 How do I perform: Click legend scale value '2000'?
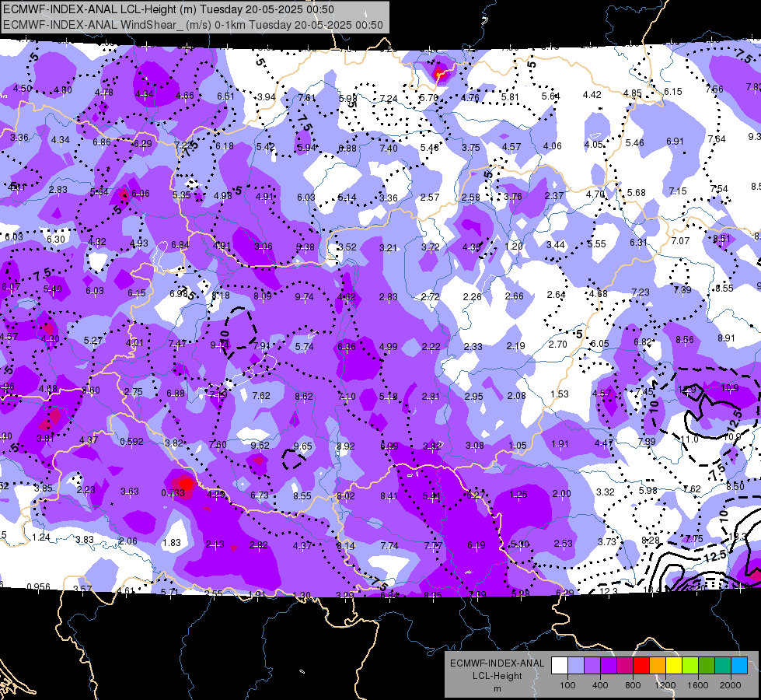coord(731,685)
